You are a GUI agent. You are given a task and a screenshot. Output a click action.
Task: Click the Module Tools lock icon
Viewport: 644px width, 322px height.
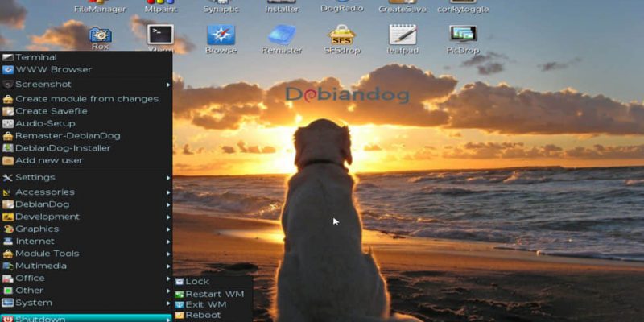pos(8,254)
